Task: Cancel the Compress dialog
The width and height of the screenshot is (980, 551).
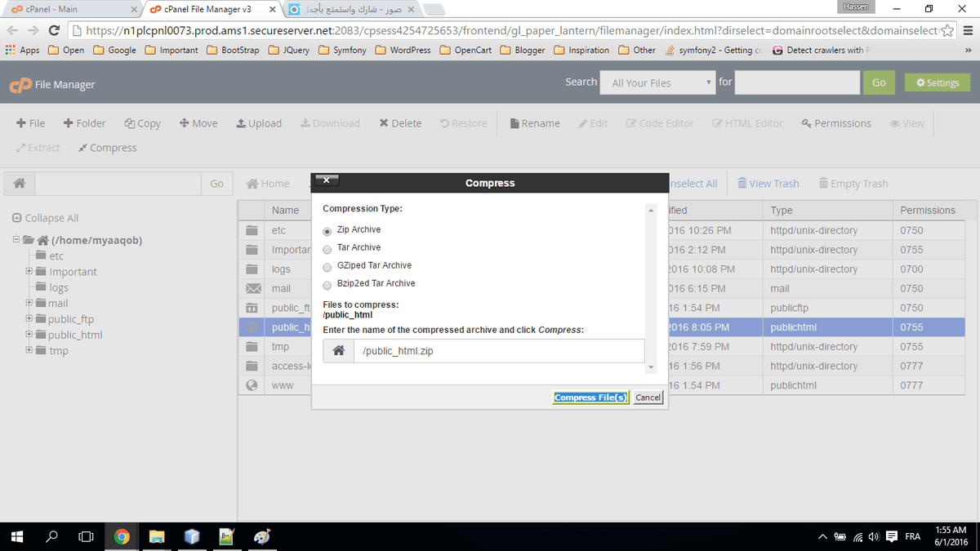Action: click(648, 398)
